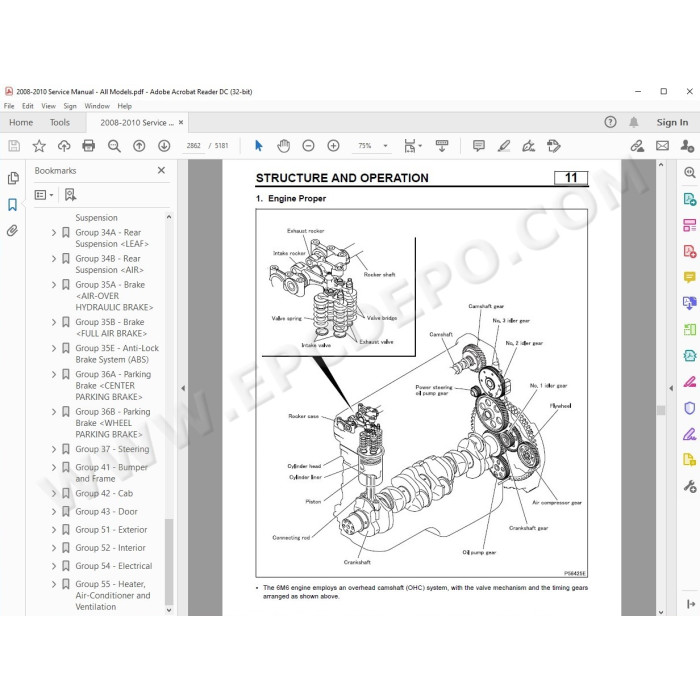Add file to starred favorites
700x700 pixels.
39,146
